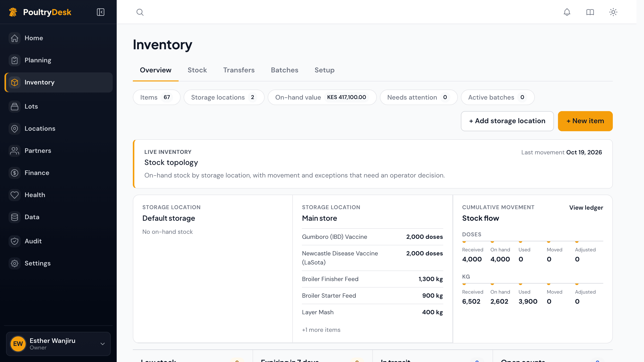Click Doses On hand value 4,000

(x=500, y=259)
